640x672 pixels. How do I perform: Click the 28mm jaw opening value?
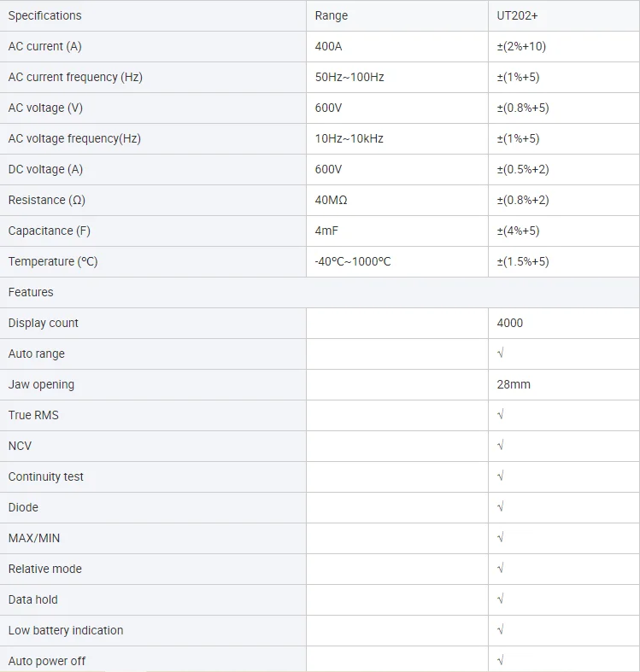514,384
